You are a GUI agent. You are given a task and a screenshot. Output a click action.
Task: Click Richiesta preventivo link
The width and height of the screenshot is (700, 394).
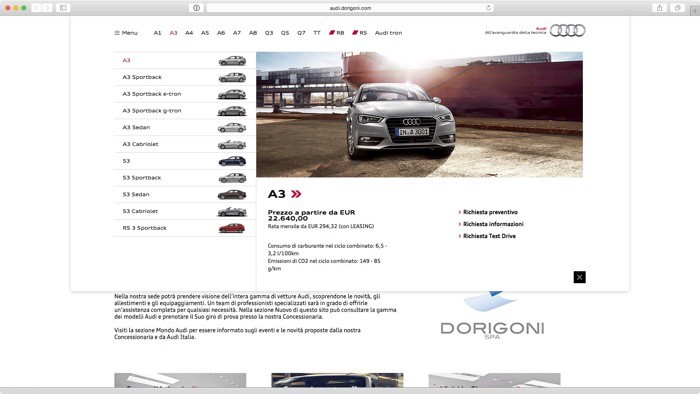490,212
